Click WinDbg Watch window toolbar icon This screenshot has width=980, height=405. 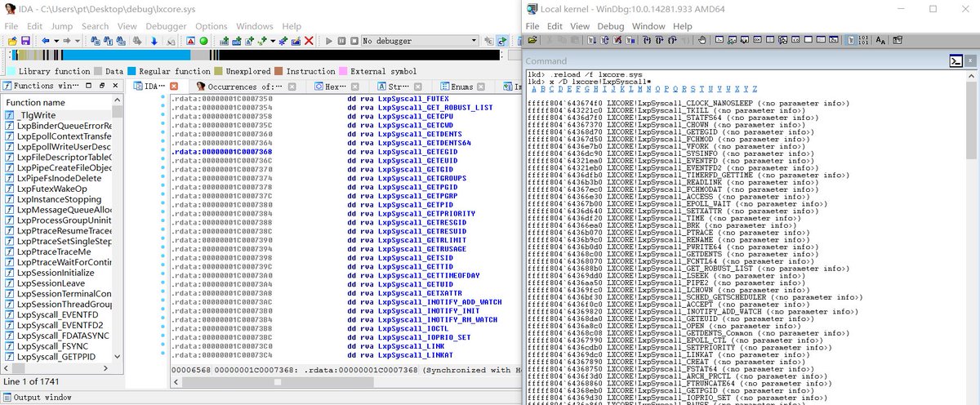point(732,40)
